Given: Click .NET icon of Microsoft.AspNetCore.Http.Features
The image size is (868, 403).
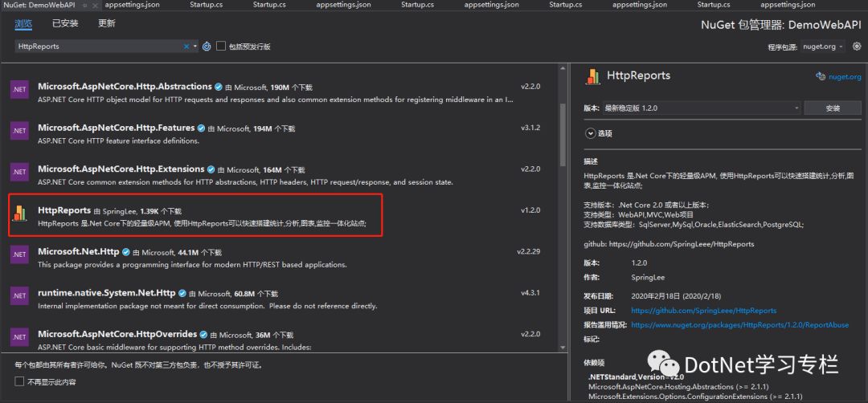Looking at the screenshot, I should tap(19, 131).
